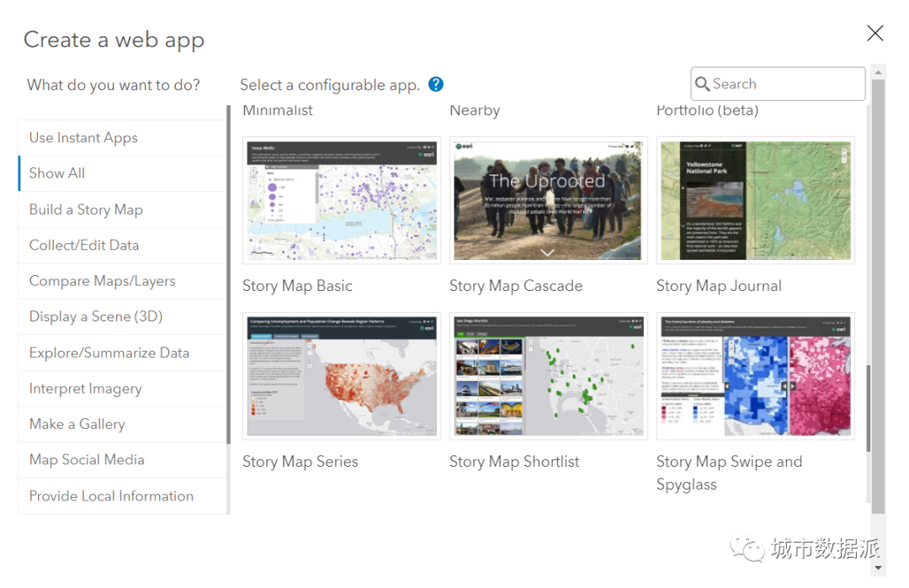Choose Map Social Media category
This screenshot has width=909, height=588.
coord(122,460)
